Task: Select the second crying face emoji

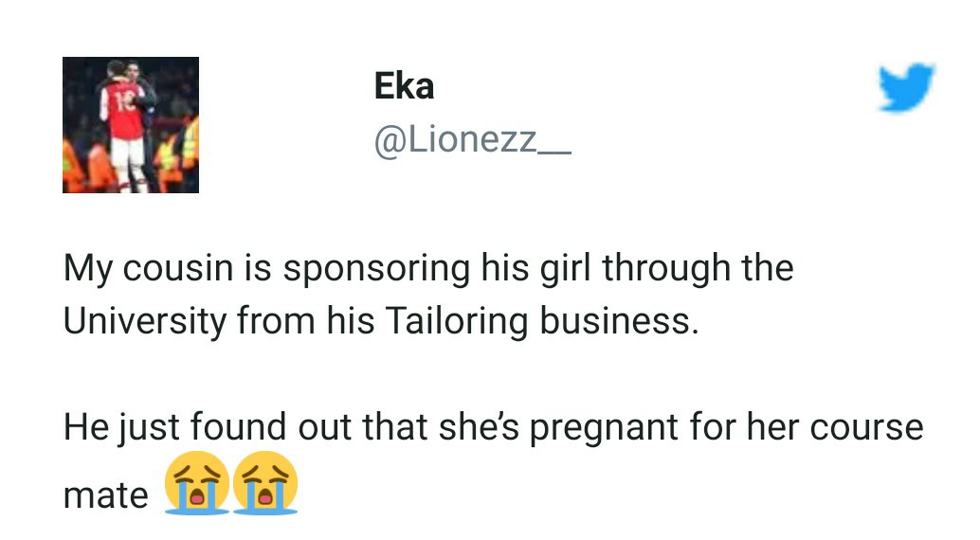Action: [265, 482]
